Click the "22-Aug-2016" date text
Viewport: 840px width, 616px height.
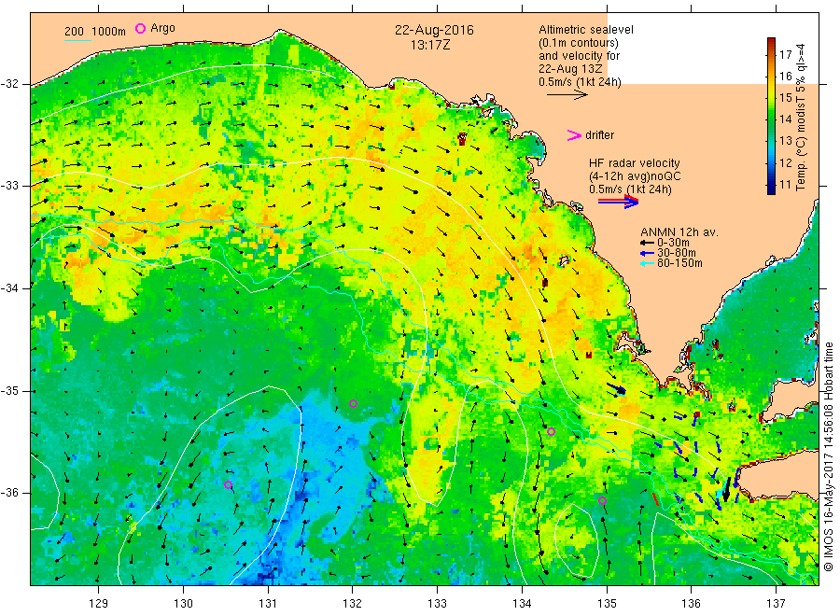point(434,30)
